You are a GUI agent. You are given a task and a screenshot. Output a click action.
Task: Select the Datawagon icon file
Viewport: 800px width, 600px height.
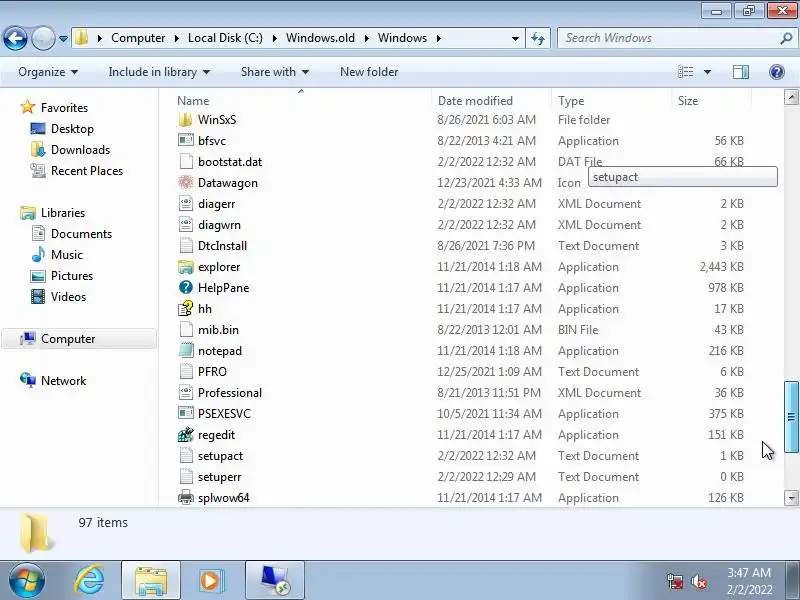point(186,183)
